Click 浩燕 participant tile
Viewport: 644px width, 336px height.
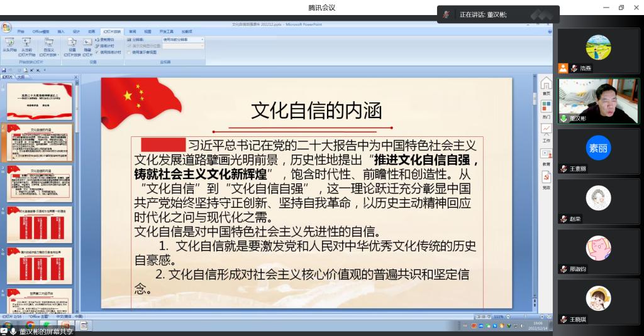pyautogui.click(x=599, y=51)
